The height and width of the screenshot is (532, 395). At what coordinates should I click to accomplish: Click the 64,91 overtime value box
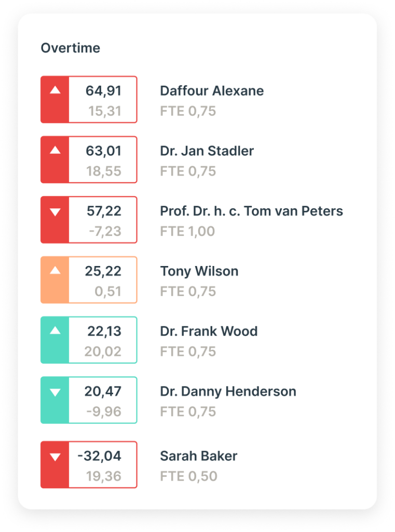103,91
